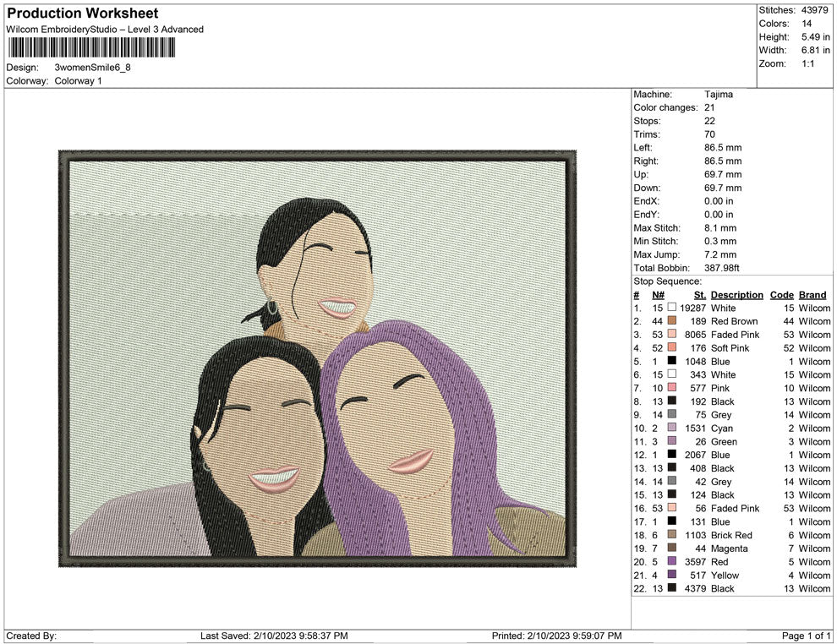
Task: Click the Red Brown color swatch
Action: click(672, 321)
